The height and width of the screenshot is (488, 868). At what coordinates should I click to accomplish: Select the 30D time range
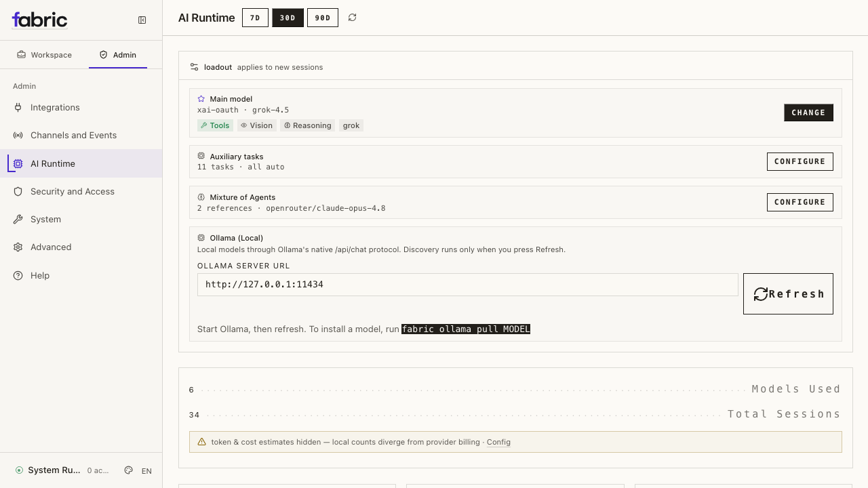click(288, 18)
